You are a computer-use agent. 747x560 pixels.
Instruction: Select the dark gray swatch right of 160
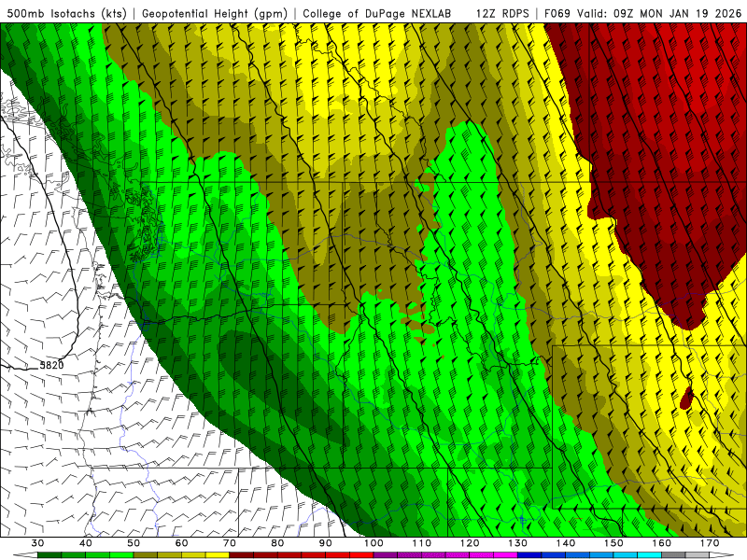tap(673, 555)
